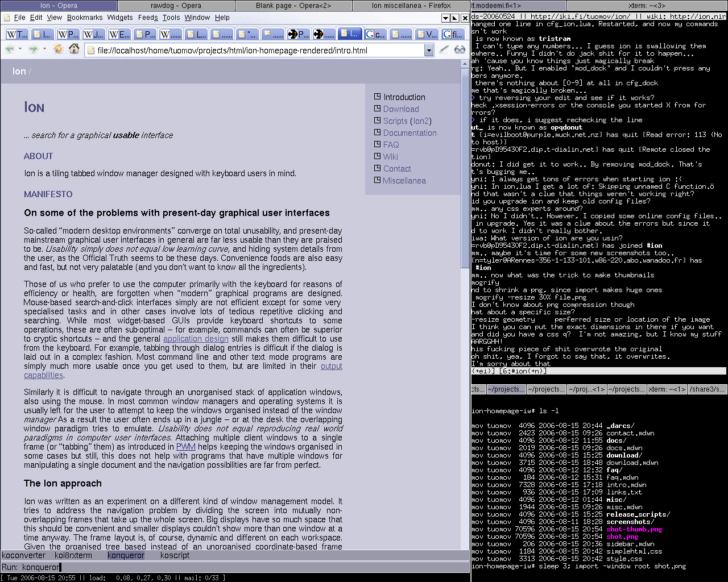Go to the Home page icon

(74, 49)
